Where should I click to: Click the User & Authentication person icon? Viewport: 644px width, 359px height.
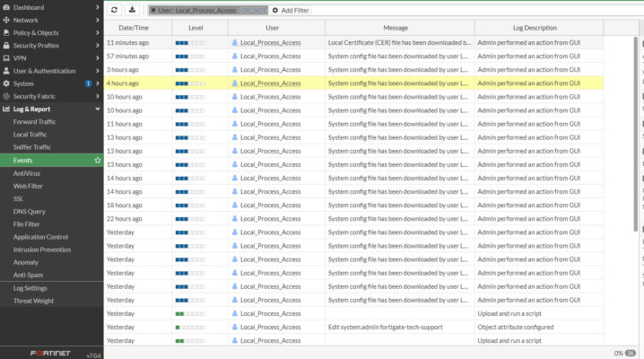tap(6, 71)
